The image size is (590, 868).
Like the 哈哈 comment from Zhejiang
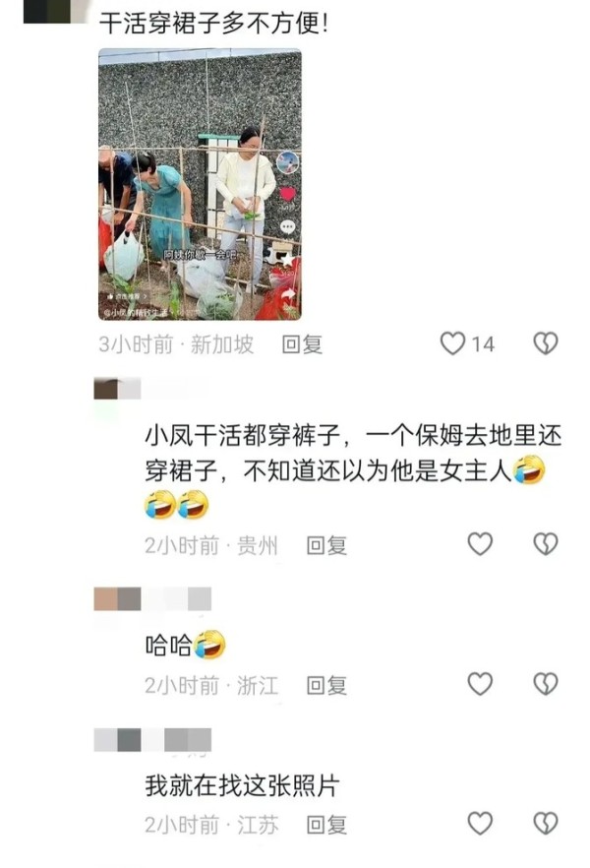(x=480, y=684)
